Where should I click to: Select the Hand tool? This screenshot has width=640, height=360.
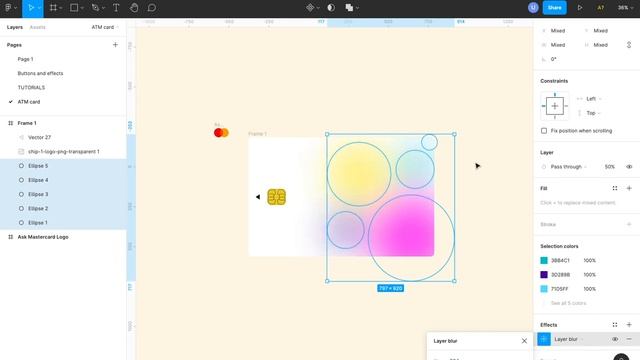[134, 8]
